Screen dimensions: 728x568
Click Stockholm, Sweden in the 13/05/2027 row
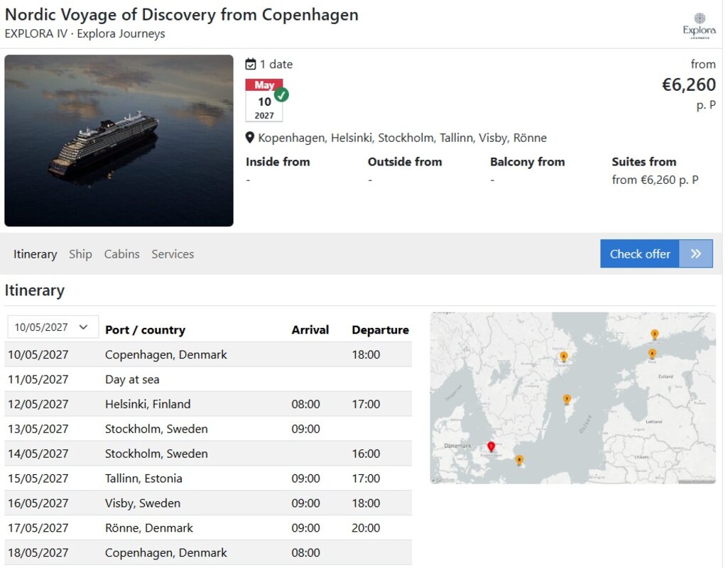coord(156,429)
